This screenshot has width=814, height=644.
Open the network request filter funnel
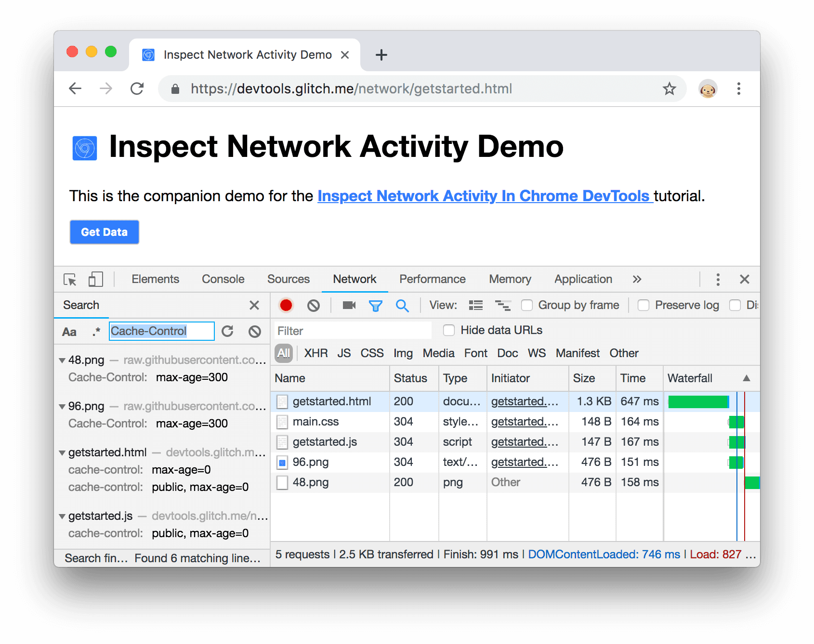376,305
